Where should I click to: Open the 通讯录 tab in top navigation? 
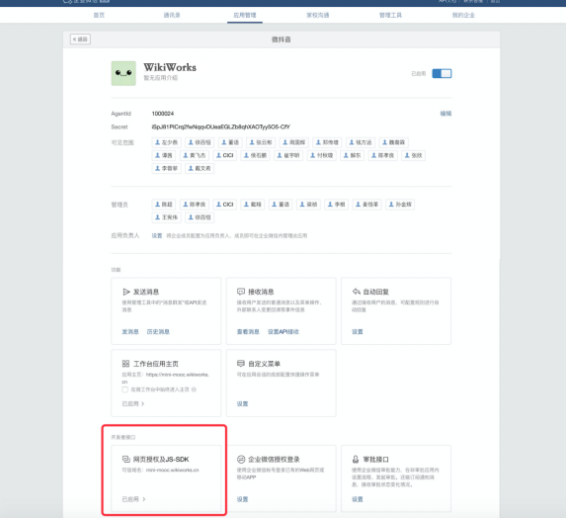pyautogui.click(x=172, y=15)
